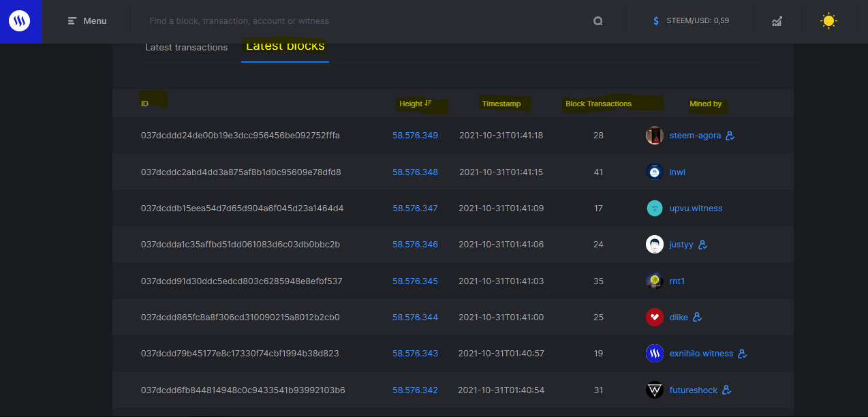Switch to Latest transactions tab
Screen dimensions: 868x417
(x=187, y=48)
